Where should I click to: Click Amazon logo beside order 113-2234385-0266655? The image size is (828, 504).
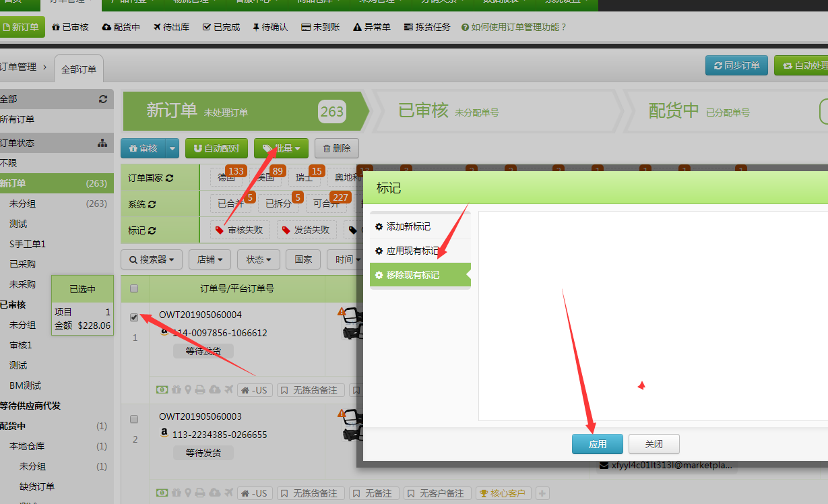(164, 434)
